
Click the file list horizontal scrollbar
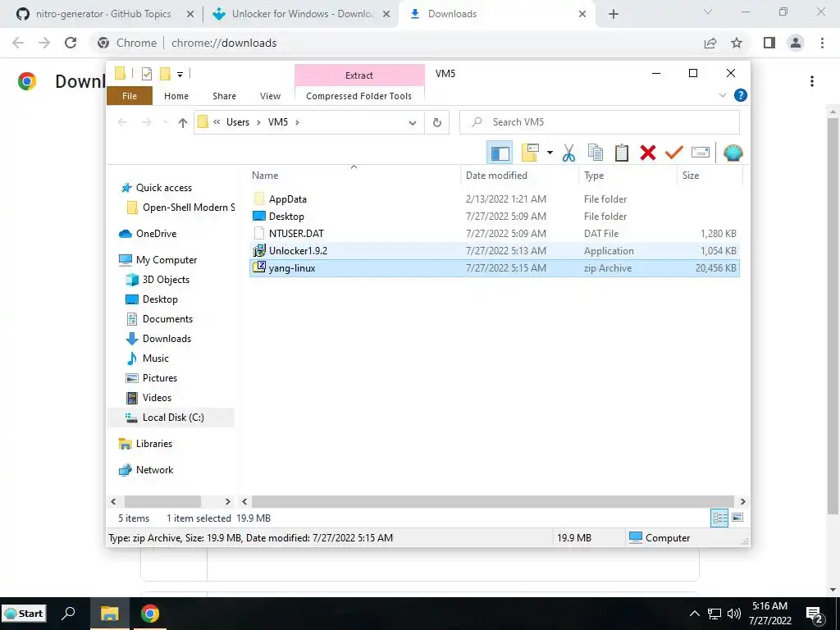493,501
